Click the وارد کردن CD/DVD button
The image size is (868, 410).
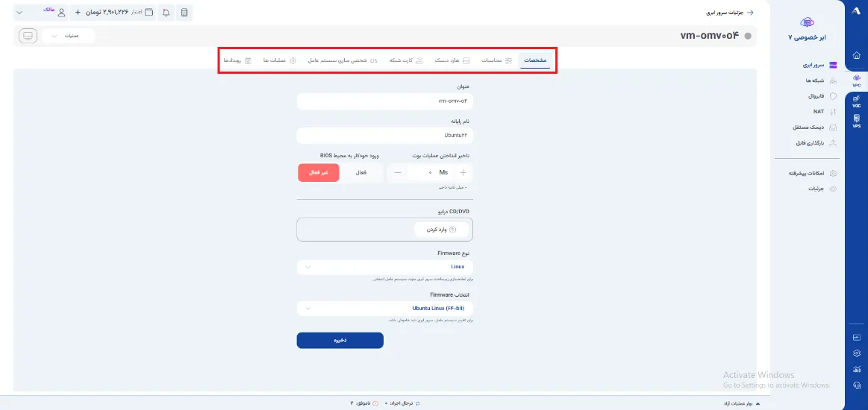(441, 230)
